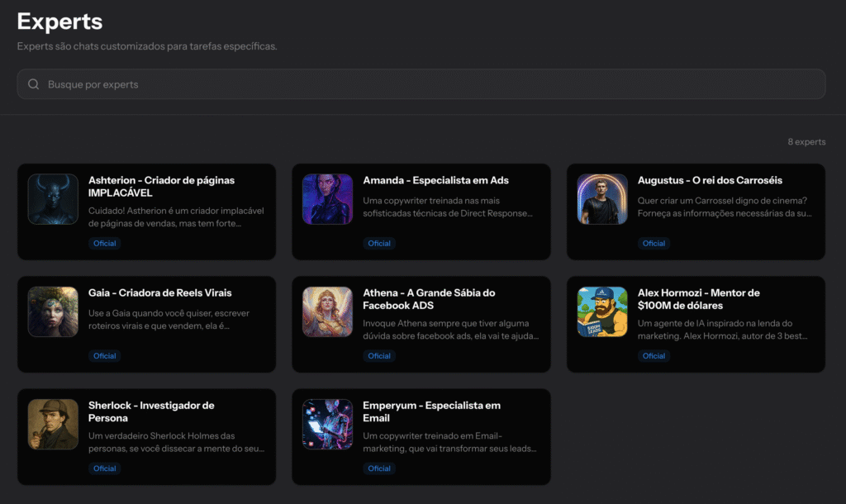Select 'Sherlock - Investigador de Persona' title
Viewport: 846px width, 504px height.
tap(151, 411)
